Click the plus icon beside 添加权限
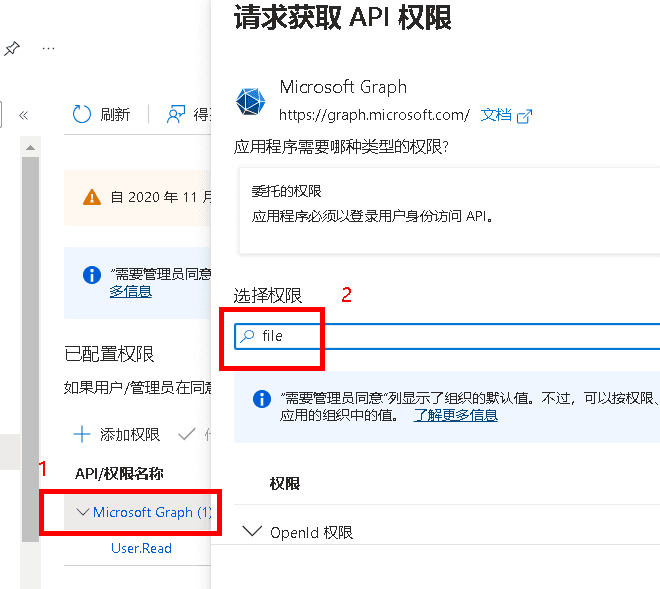The width and height of the screenshot is (660, 589). 83,434
